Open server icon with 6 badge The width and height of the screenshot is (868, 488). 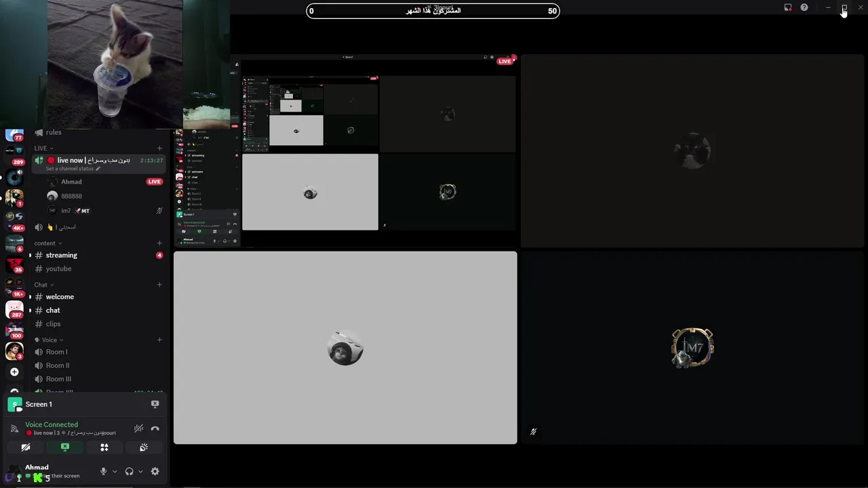point(14,243)
